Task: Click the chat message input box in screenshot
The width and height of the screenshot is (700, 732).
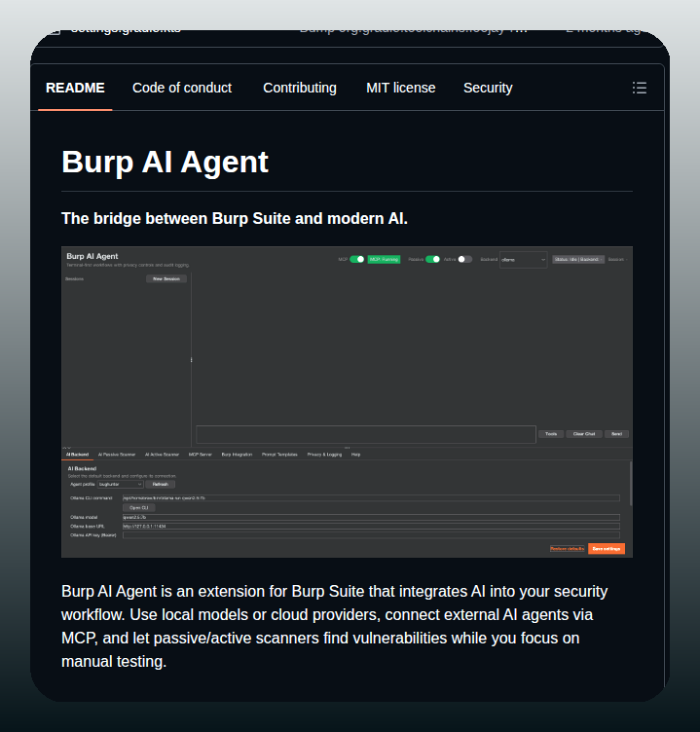Action: (x=366, y=434)
